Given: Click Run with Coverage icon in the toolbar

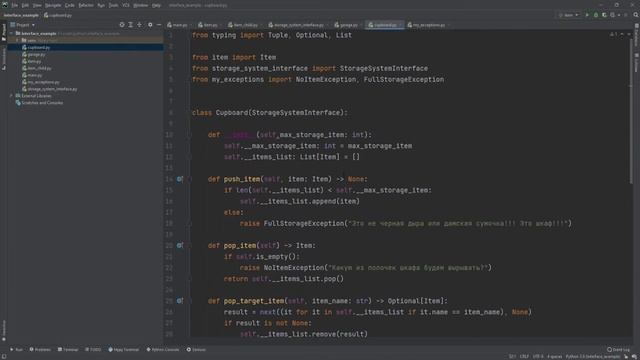Looking at the screenshot, I should tap(604, 15).
